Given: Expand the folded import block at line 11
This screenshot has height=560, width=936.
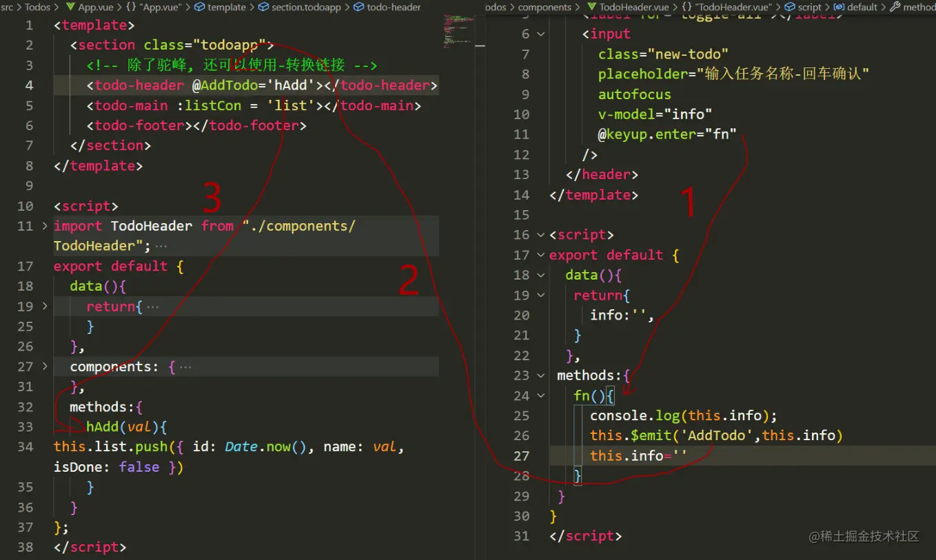Looking at the screenshot, I should click(x=45, y=226).
